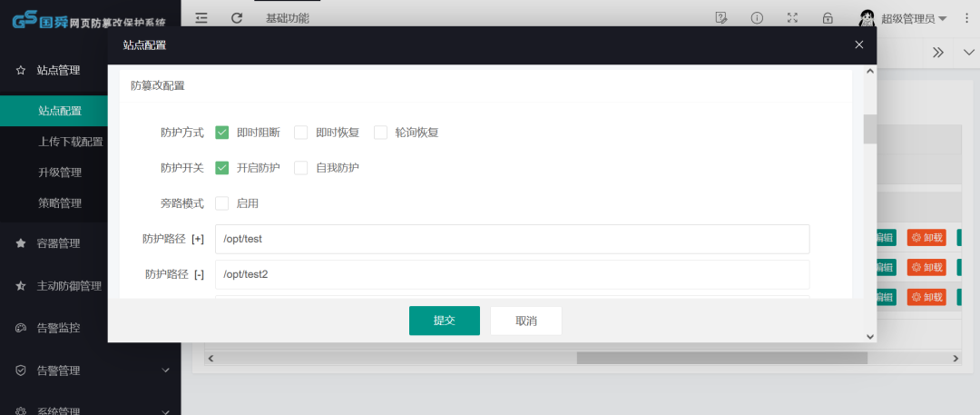Open the vertical three-dot more menu
Screen dimensions: 980x415
[x=965, y=17]
